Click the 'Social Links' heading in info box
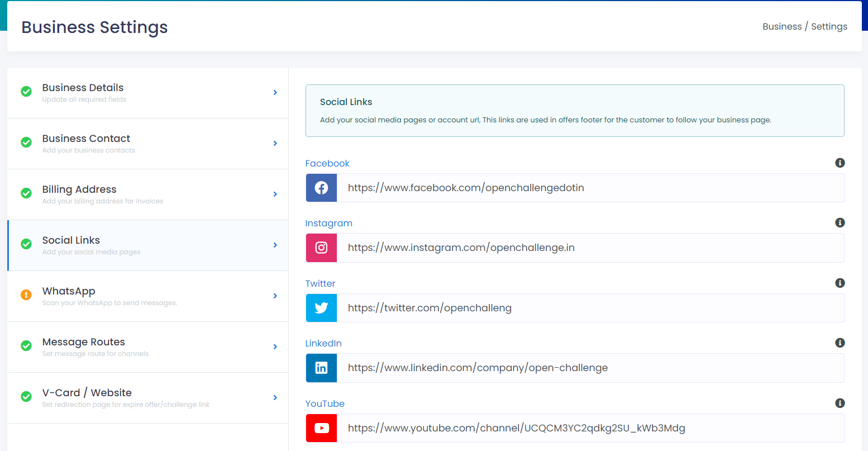868x451 pixels. 346,102
